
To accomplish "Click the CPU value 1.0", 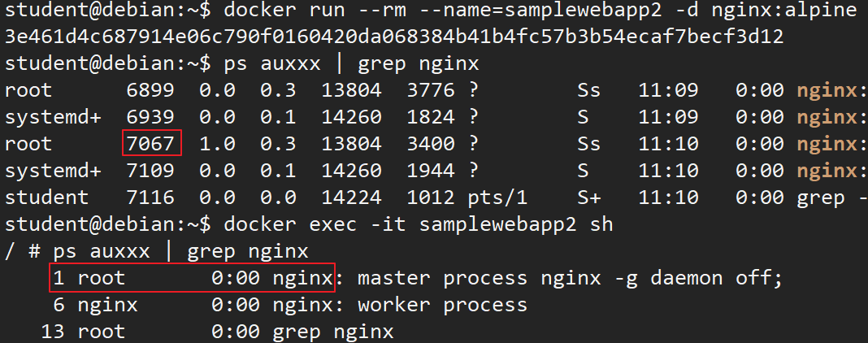I will click(218, 144).
